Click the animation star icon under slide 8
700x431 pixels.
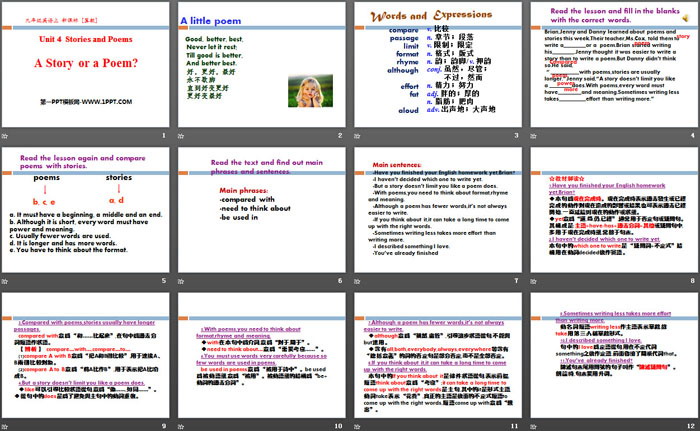(x=533, y=281)
